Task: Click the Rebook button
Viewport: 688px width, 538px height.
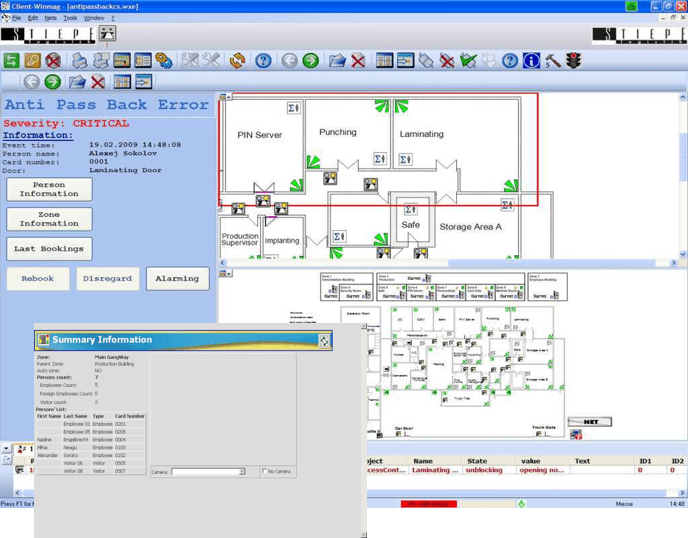Action: [38, 279]
